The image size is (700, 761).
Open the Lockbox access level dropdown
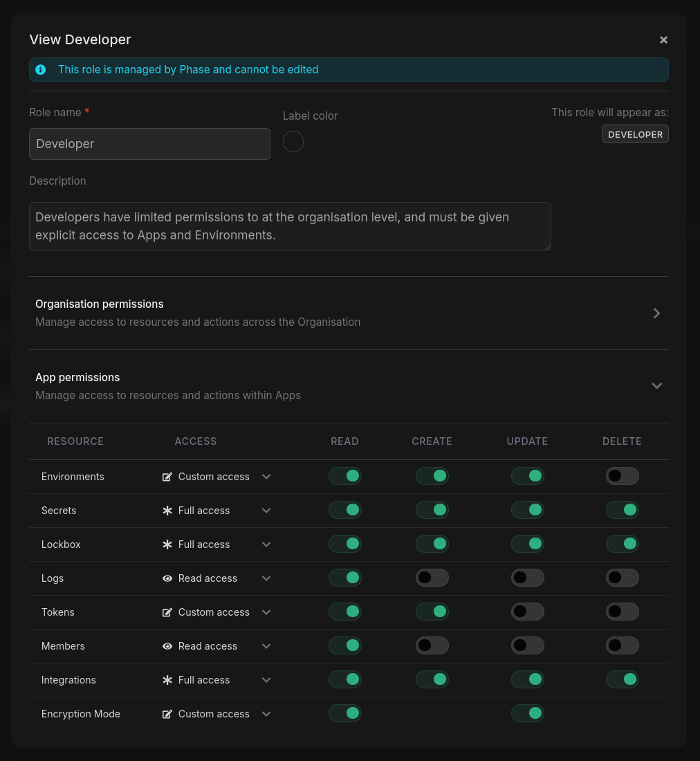(x=266, y=544)
